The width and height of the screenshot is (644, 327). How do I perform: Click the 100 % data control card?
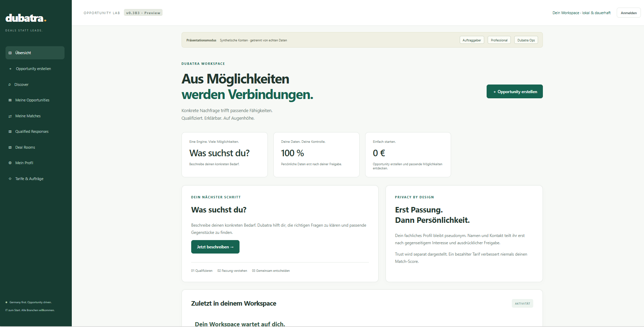click(x=316, y=155)
